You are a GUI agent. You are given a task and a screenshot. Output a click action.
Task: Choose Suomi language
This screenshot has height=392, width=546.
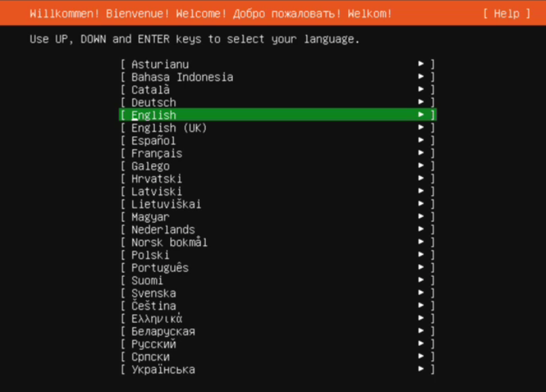pos(278,280)
